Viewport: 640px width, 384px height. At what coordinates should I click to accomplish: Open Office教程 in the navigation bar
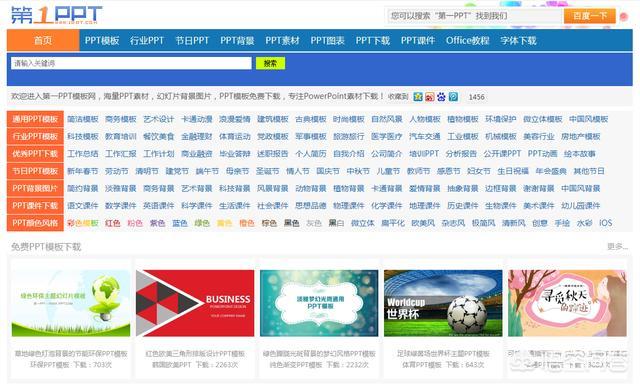coord(467,41)
